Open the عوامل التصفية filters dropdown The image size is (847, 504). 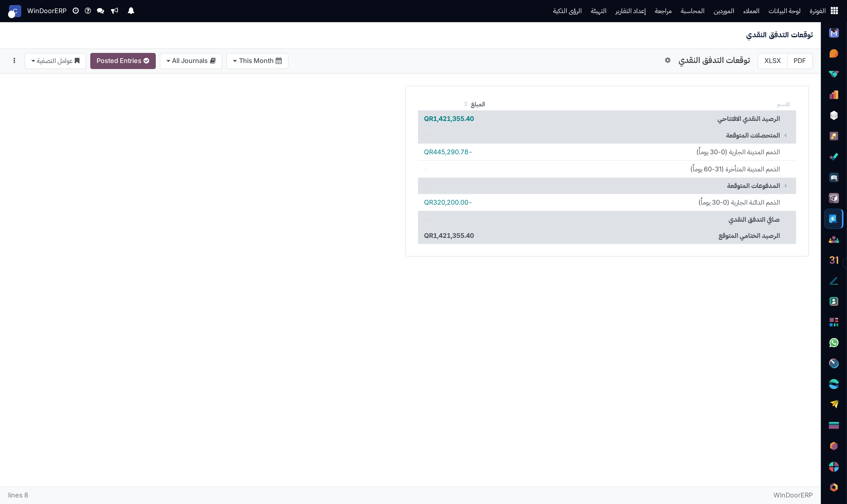click(55, 61)
